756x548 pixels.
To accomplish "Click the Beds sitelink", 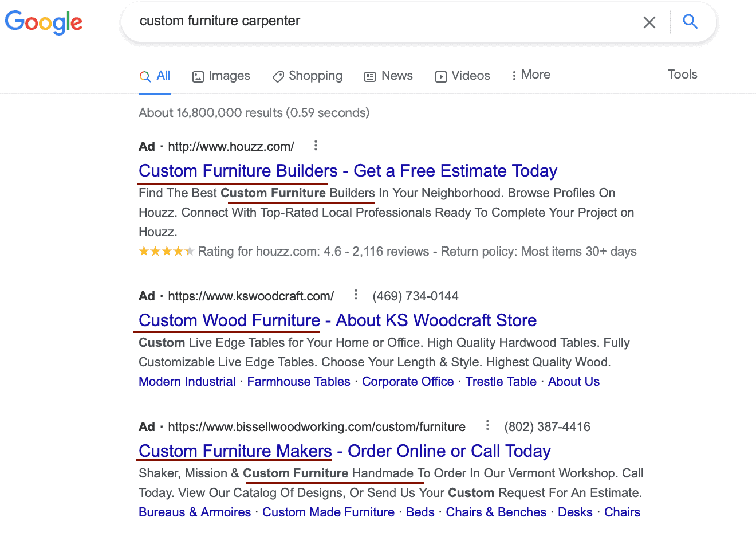I will (420, 512).
